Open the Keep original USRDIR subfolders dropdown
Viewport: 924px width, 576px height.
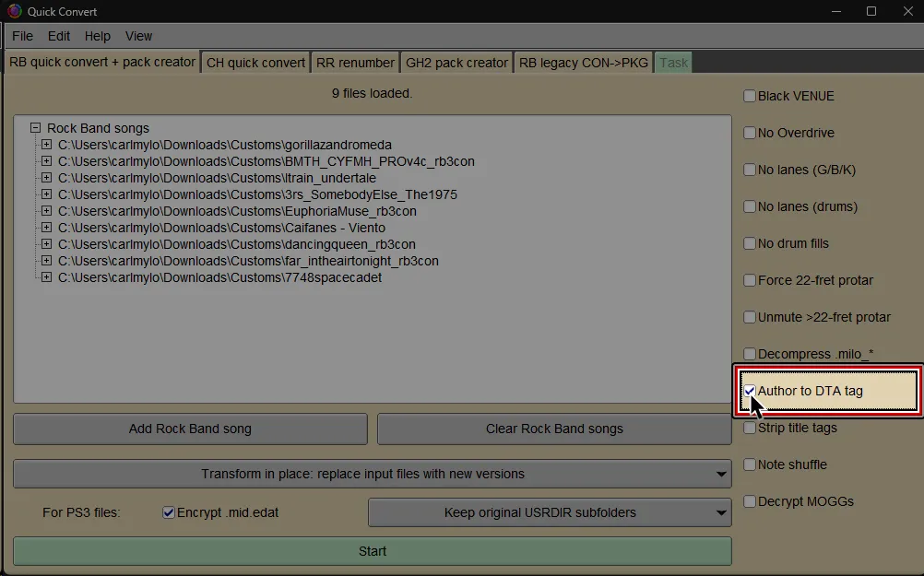pos(550,512)
